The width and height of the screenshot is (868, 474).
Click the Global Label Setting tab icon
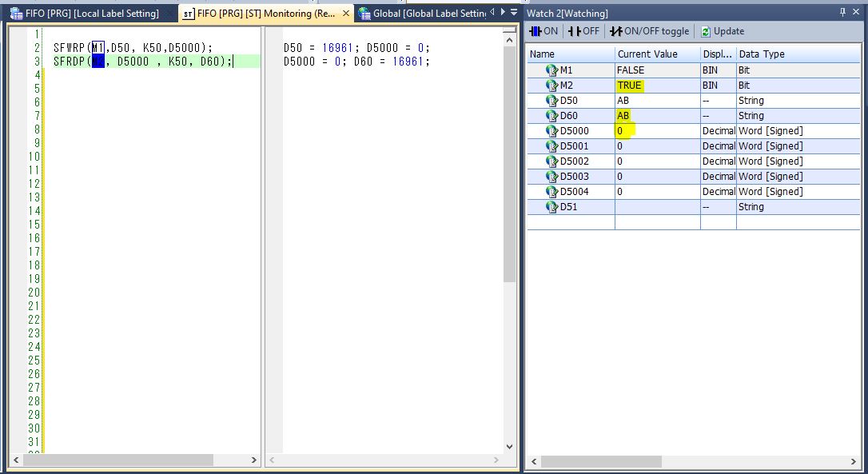364,14
